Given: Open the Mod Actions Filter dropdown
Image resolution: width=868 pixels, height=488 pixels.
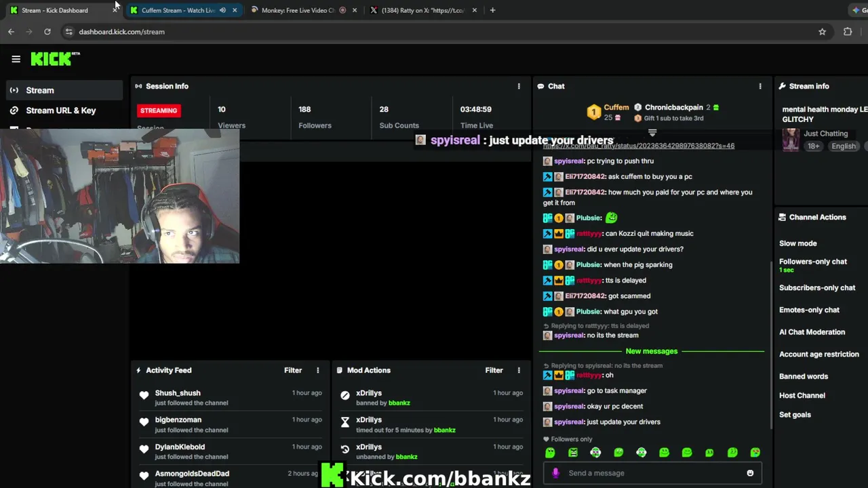Looking at the screenshot, I should click(x=494, y=370).
